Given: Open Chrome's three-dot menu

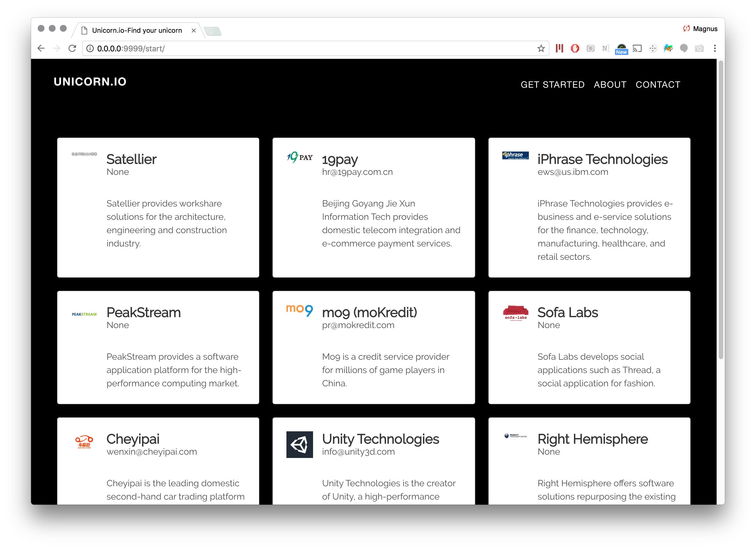Looking at the screenshot, I should click(715, 49).
